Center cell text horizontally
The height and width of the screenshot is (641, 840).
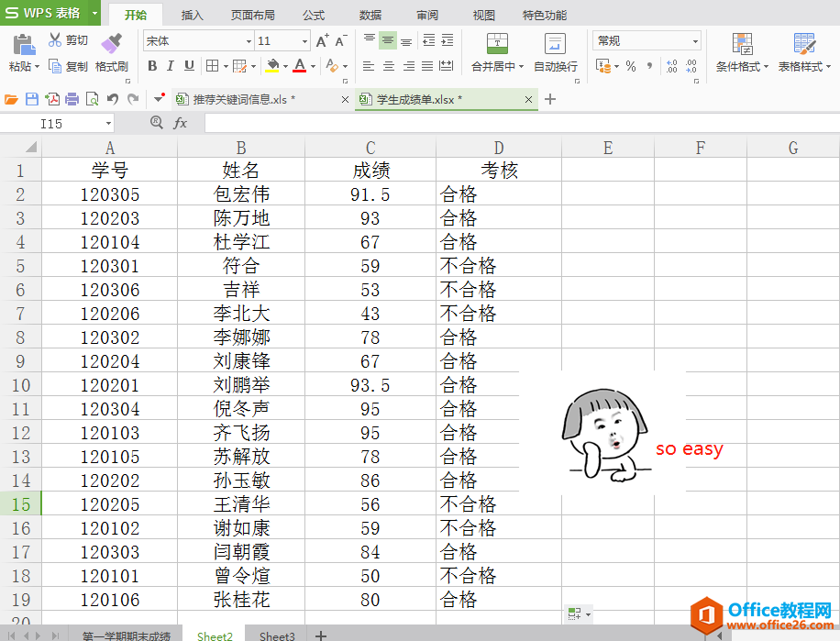pyautogui.click(x=389, y=66)
